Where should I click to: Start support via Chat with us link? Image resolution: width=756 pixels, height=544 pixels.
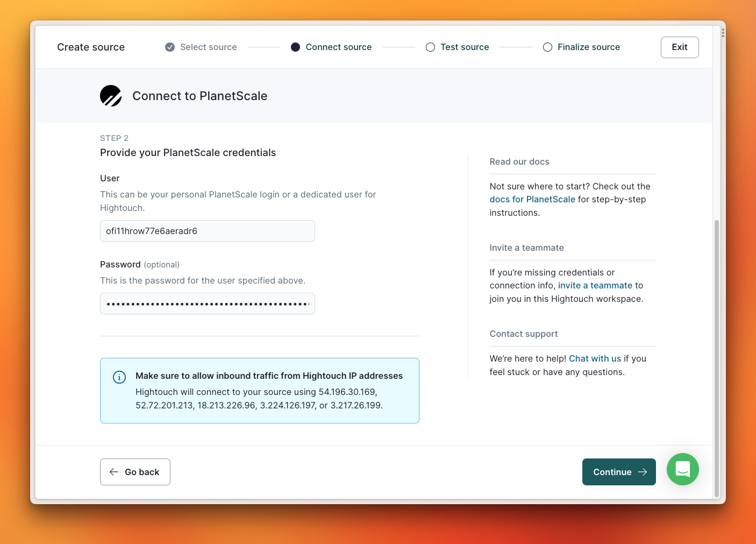(595, 358)
